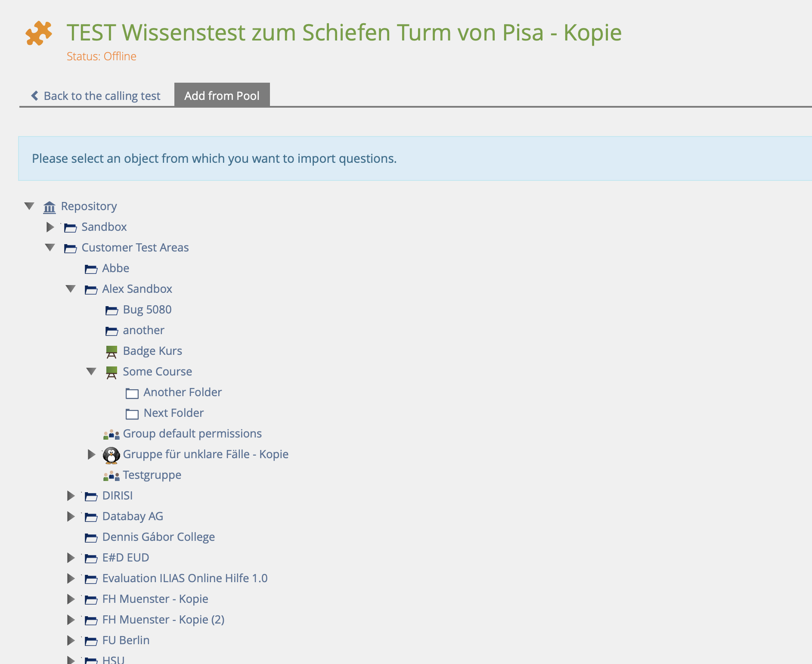
Task: Click the Some Course blackboard icon
Action: (x=112, y=372)
